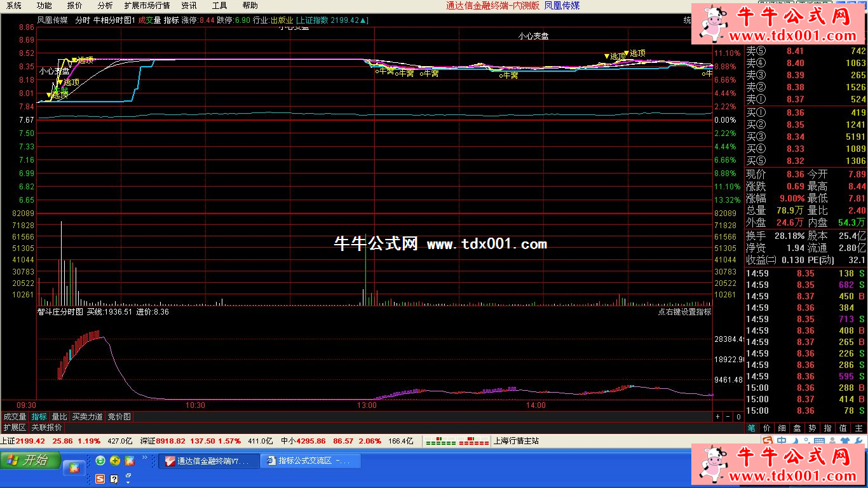This screenshot has height=488, width=868.
Task: Click the 涨幅 9.00% value
Action: 791,198
